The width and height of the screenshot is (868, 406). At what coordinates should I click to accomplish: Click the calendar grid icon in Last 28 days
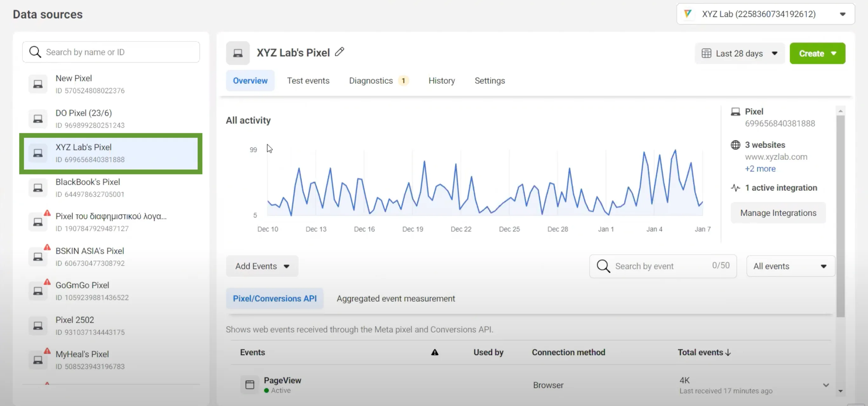pos(706,54)
